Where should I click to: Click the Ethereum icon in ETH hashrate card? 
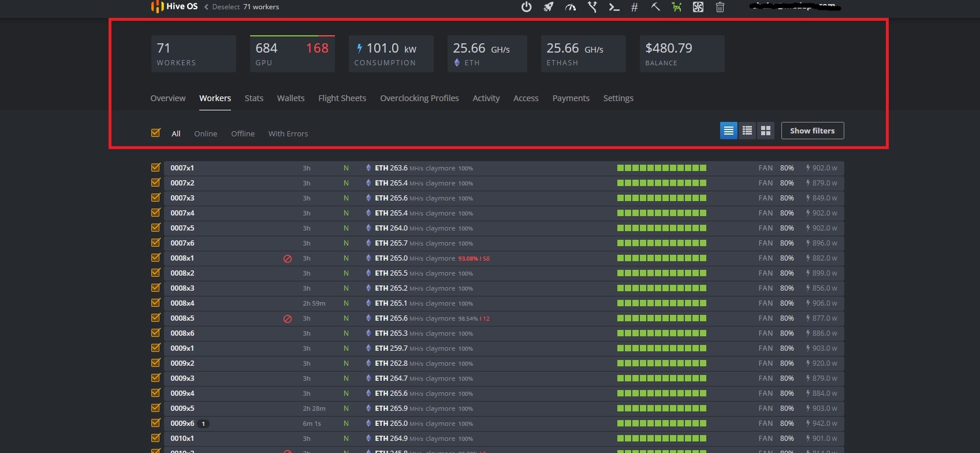[457, 62]
